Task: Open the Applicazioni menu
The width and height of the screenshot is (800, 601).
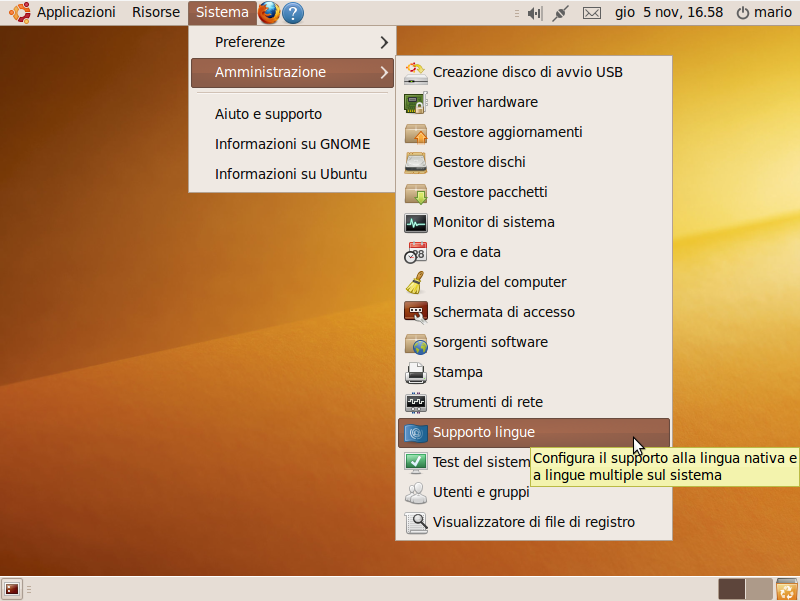Action: tap(76, 13)
